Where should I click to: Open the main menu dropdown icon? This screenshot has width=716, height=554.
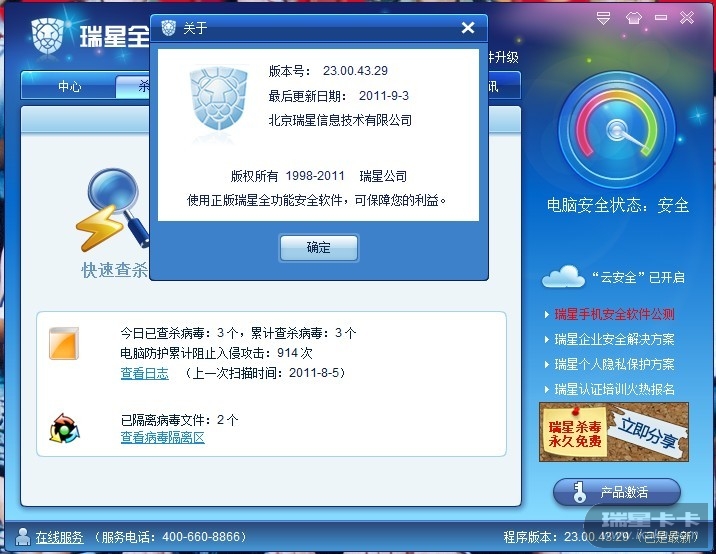[603, 18]
